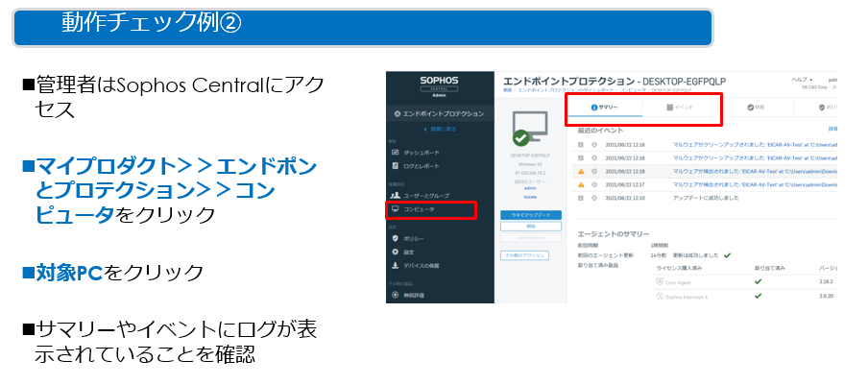Click the users icon beside ユーザーとグループ

(396, 195)
